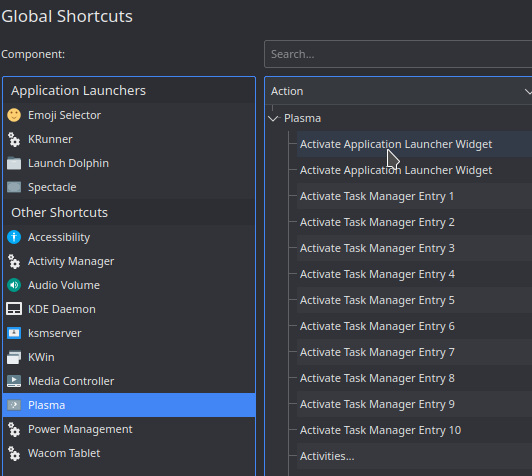
Task: Click the Emoji Selector smiley icon
Action: [x=14, y=115]
